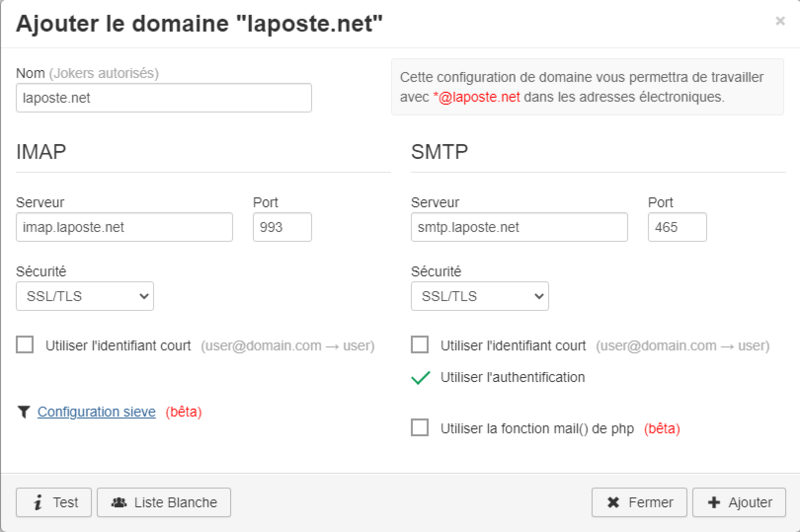Enable SMTP short login checkbox

pyautogui.click(x=420, y=345)
